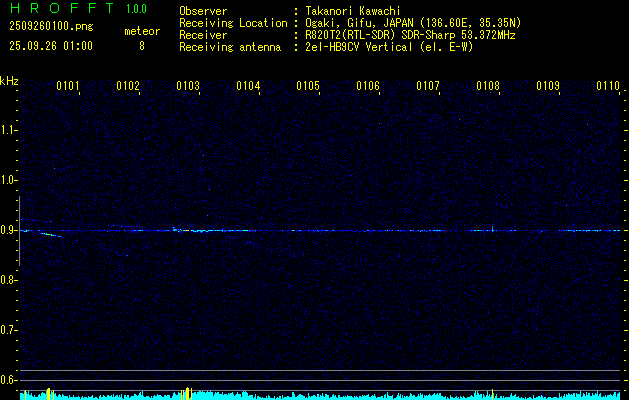Click the Observer label
The image size is (629, 400).
pyautogui.click(x=203, y=11)
